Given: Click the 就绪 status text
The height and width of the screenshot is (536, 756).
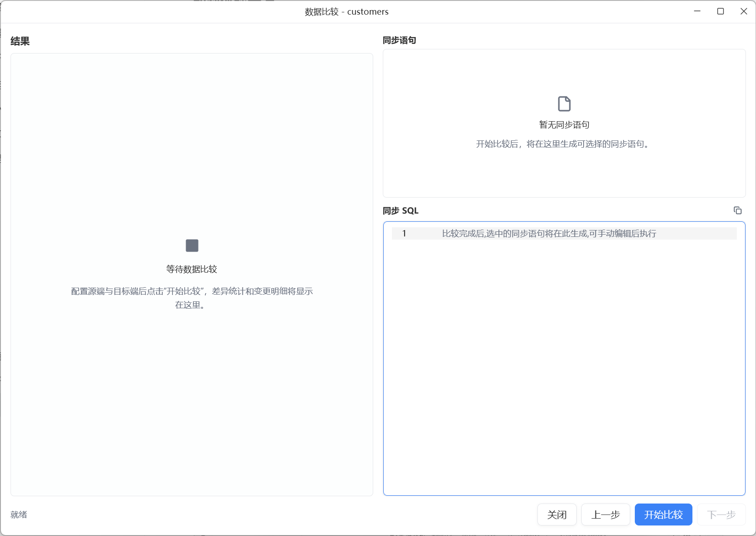Looking at the screenshot, I should pos(19,515).
